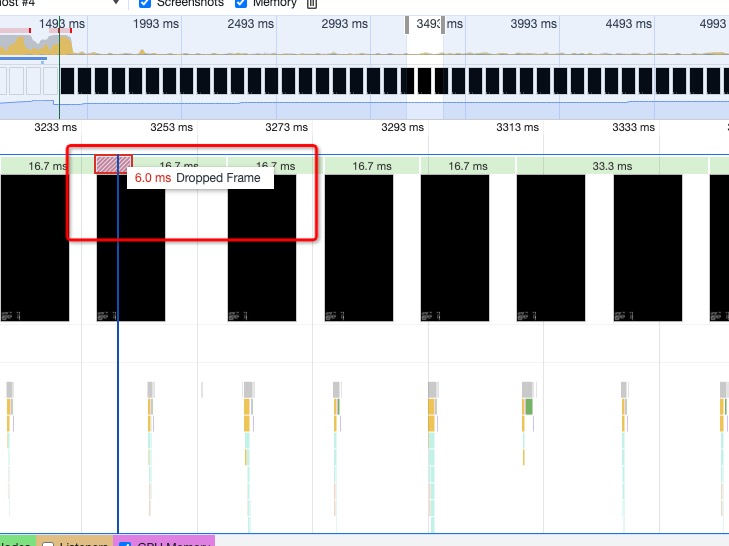This screenshot has width=729, height=546.
Task: Select the hatched red dropped frame
Action: click(x=113, y=165)
